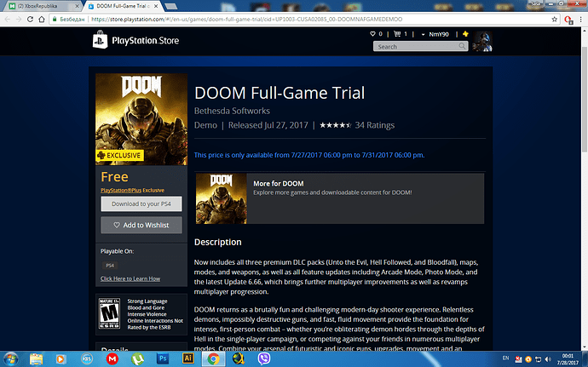This screenshot has width=588, height=367.
Task: Click the PlayStation Store logo
Action: click(x=135, y=40)
